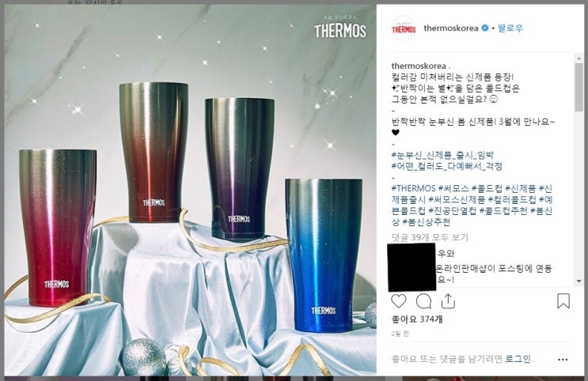Image resolution: width=588 pixels, height=381 pixels.
Task: Click the thermoskorea name in the caption
Action: pos(419,66)
